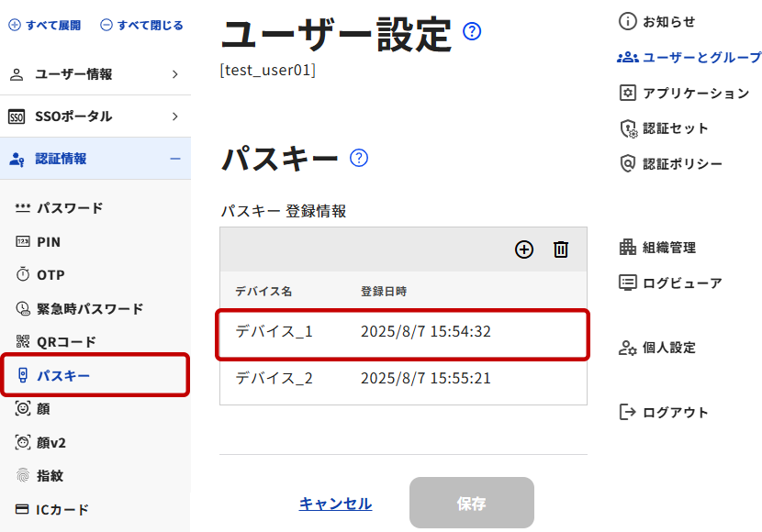The image size is (762, 532).
Task: Click the キャンセル link
Action: tap(335, 504)
